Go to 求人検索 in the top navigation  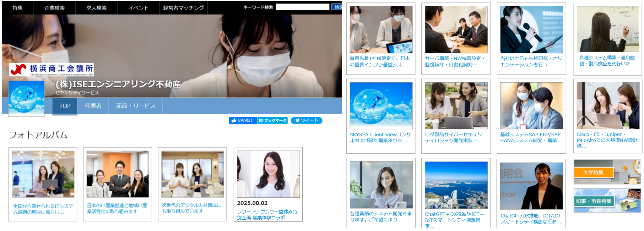(x=96, y=8)
